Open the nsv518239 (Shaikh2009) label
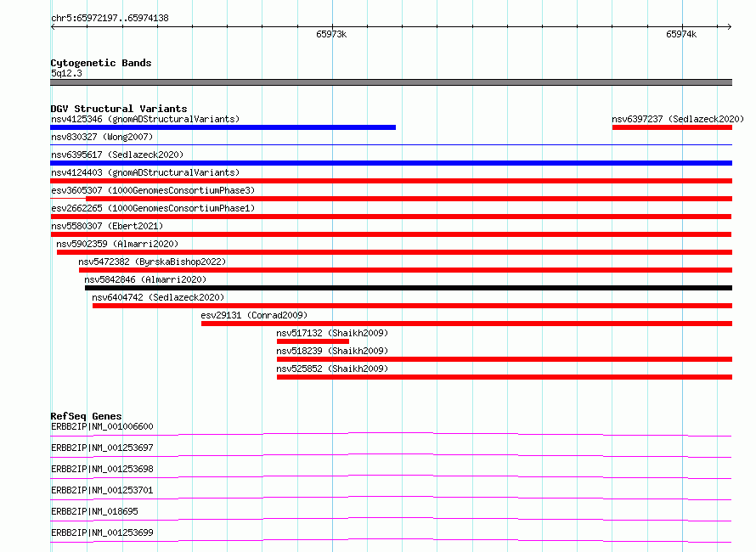Viewport: 756px width, 552px height. [332, 351]
